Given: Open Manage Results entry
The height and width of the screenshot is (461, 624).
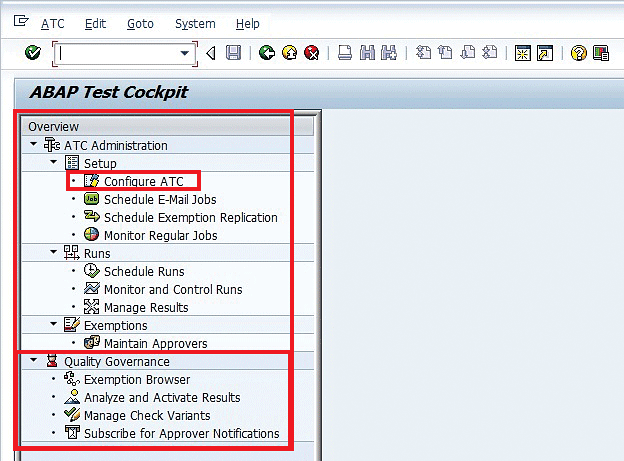Looking at the screenshot, I should [146, 308].
